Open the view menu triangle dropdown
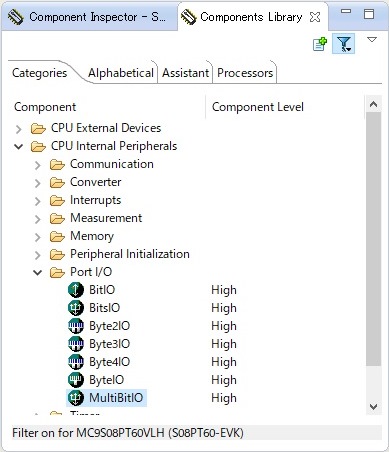This screenshot has width=389, height=452. coord(372,40)
